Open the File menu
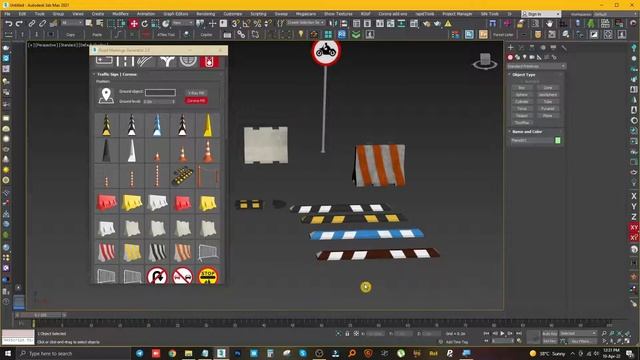640x360 pixels. [7, 14]
